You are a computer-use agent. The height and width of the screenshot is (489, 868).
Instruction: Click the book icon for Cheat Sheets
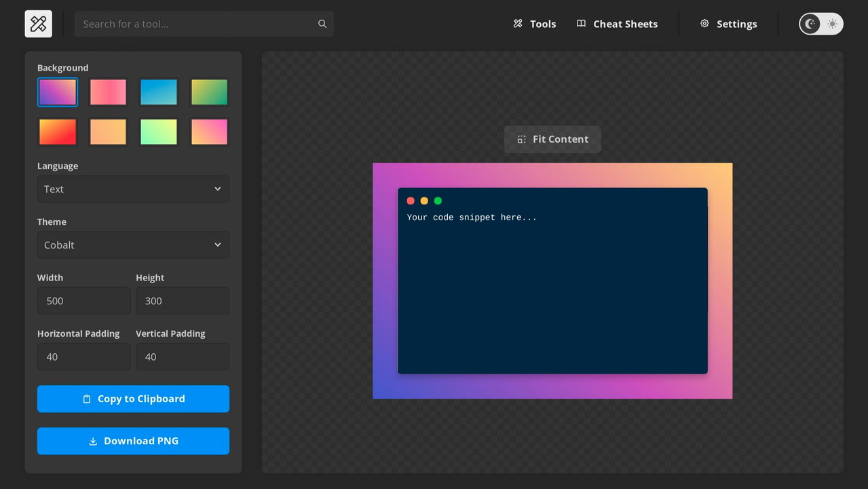coord(581,24)
